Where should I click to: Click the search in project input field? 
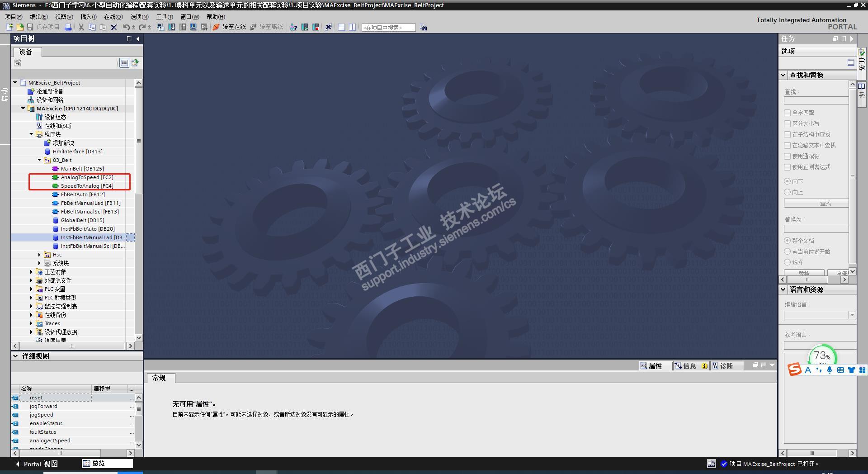click(388, 28)
